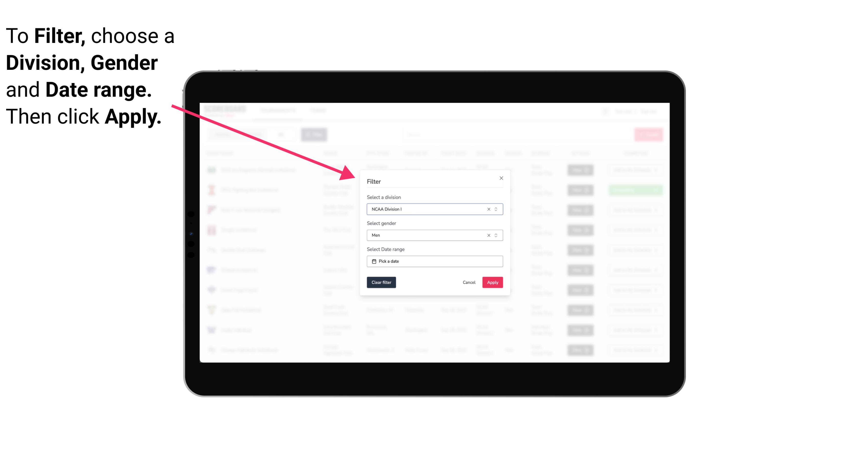Click the Pick a date input field

[434, 261]
